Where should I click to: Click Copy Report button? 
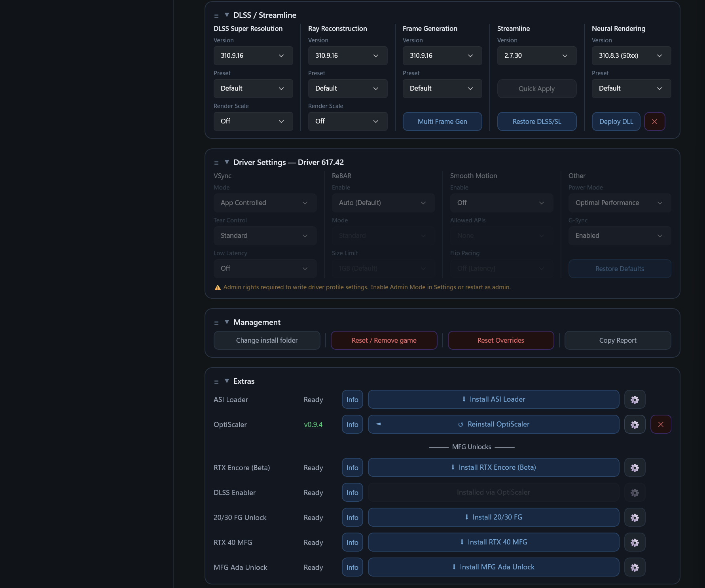pos(618,340)
